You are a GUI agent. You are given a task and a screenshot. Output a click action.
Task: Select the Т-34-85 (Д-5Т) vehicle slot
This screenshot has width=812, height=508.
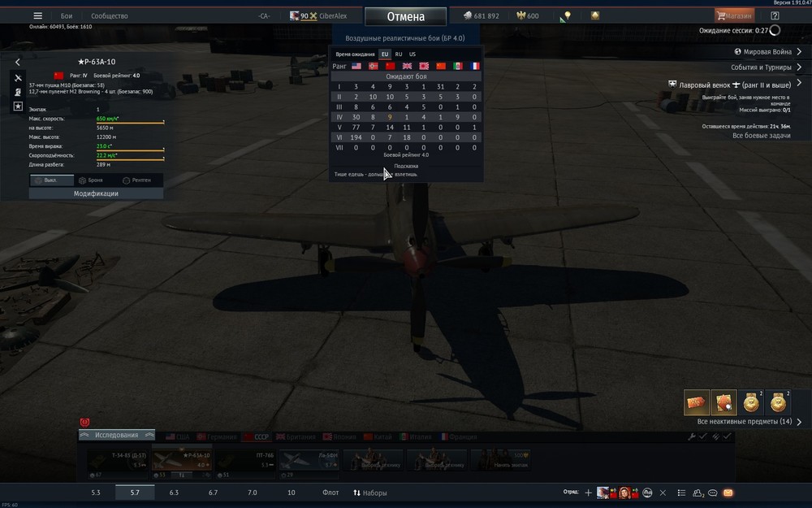[x=118, y=464]
